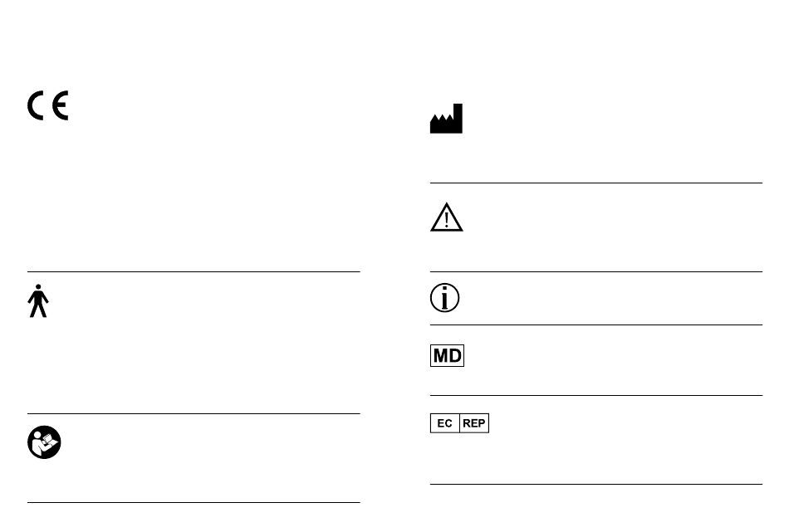Viewport: 789px width, 532px height.
Task: Click the divider line below the CE mark
Action: tap(194, 272)
